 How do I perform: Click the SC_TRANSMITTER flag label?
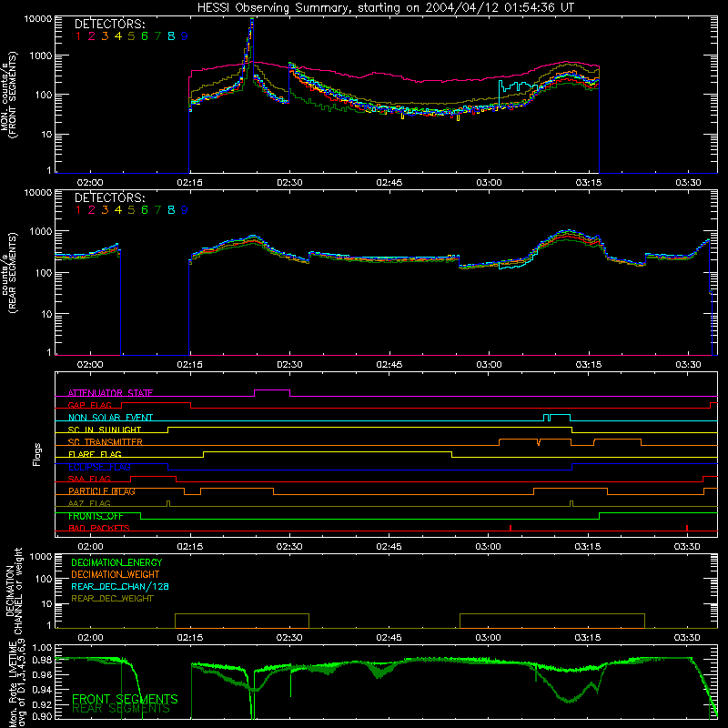pos(105,442)
